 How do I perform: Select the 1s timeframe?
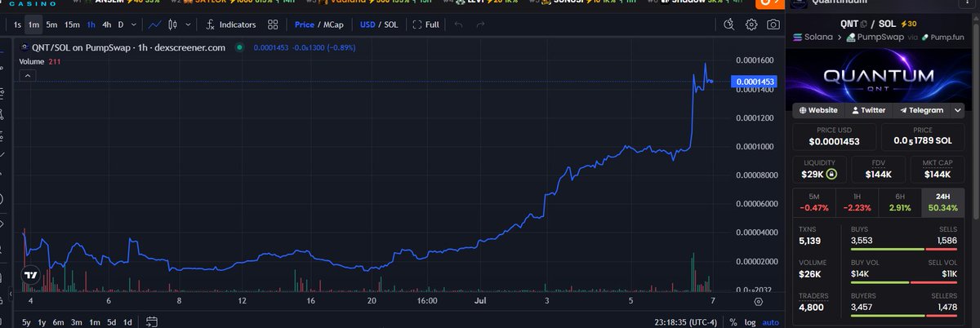click(18, 24)
